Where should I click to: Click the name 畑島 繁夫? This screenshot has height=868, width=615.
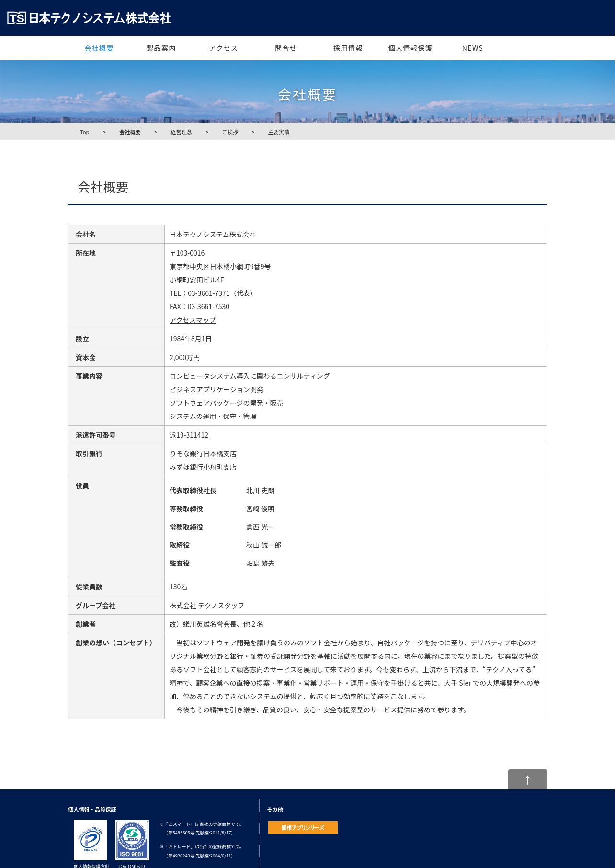(261, 564)
